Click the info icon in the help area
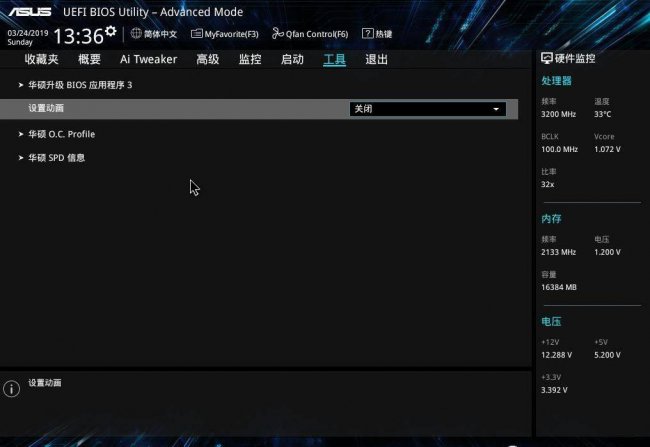This screenshot has height=447, width=650. 12,389
